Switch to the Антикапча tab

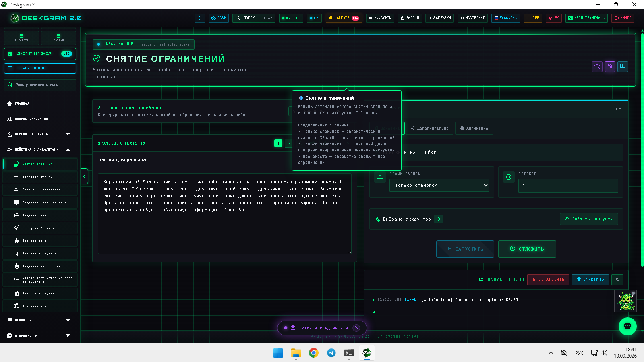click(474, 128)
